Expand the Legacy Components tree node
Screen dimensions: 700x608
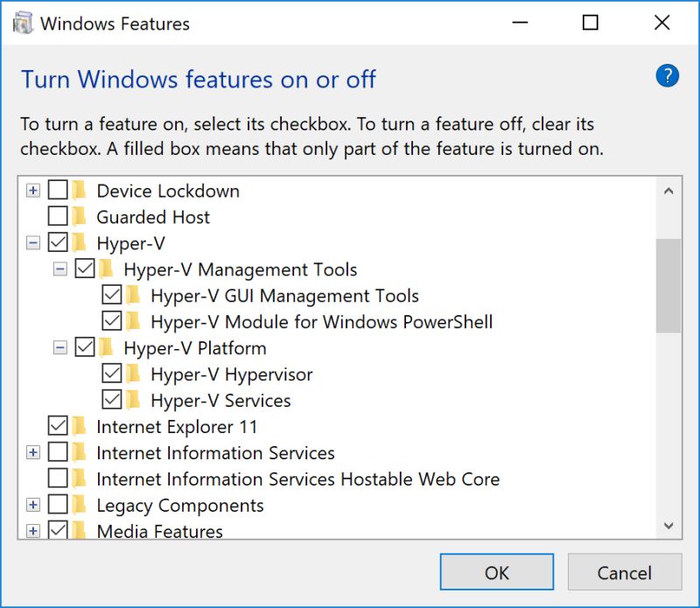pyautogui.click(x=31, y=505)
